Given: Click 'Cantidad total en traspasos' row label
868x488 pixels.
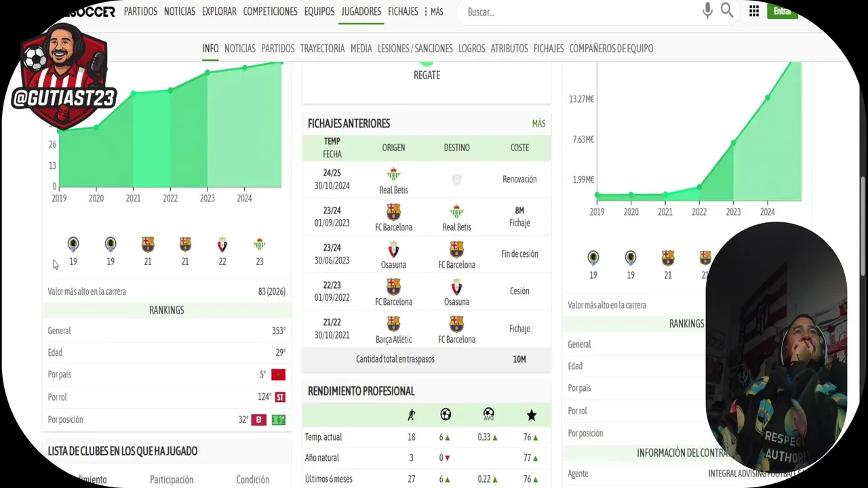Looking at the screenshot, I should point(395,359).
